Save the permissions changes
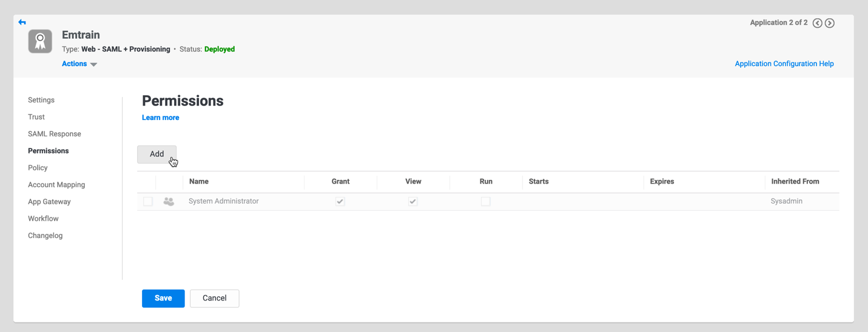Viewport: 868px width, 332px height. [x=163, y=298]
